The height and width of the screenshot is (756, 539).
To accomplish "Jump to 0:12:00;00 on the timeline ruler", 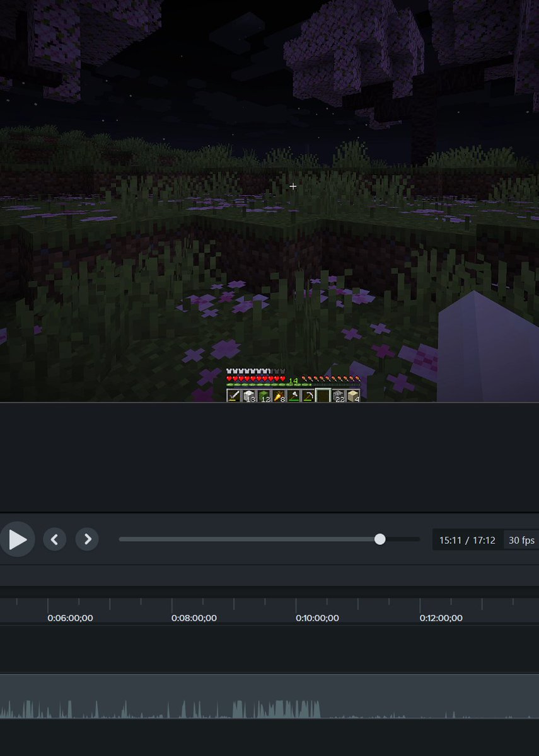I will [441, 618].
